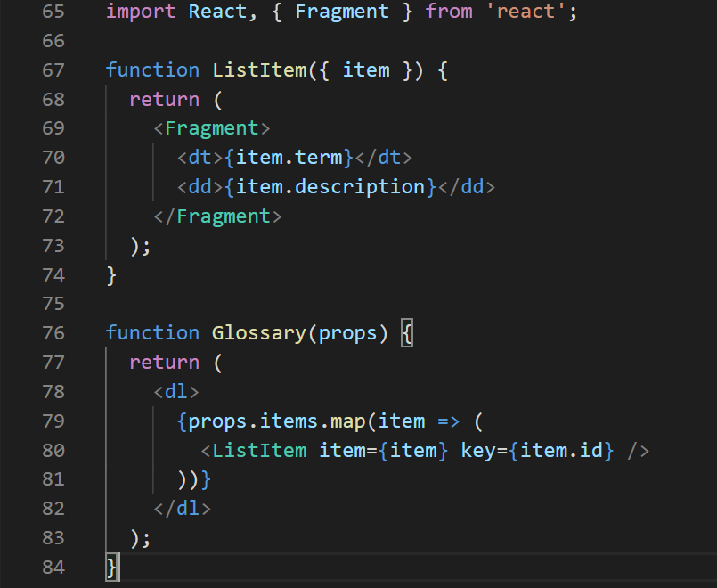Click the return keyword on line 68
The image size is (717, 588).
163,99
